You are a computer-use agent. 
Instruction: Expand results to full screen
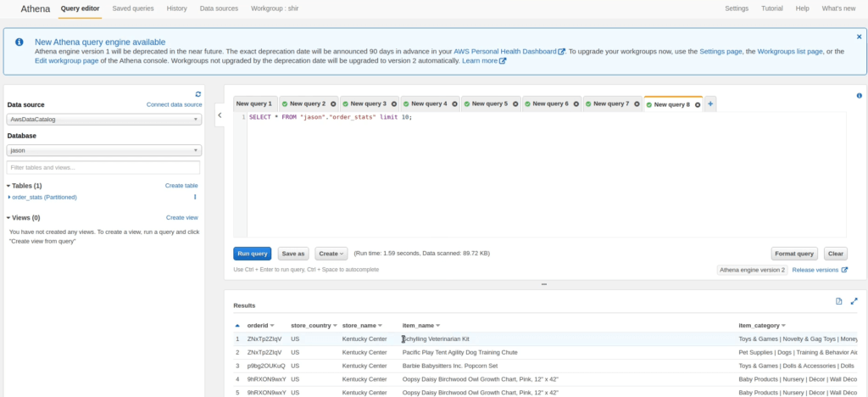[x=854, y=301]
